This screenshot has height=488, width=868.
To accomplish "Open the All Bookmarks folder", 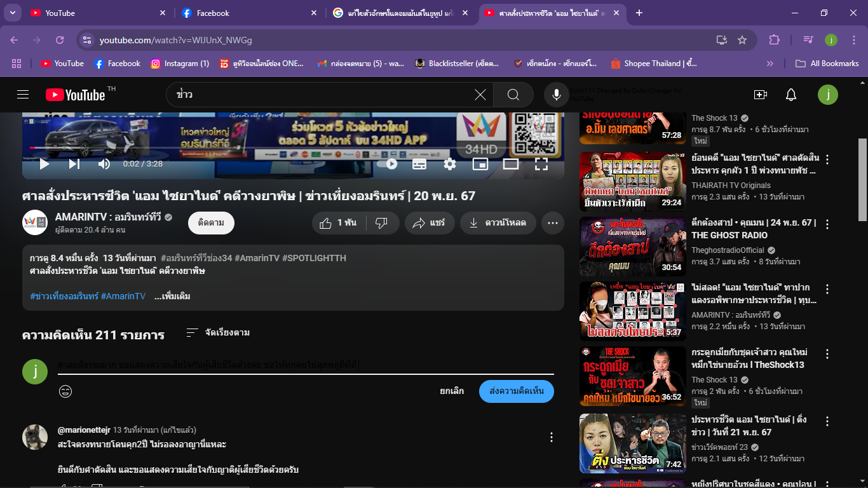I will tap(827, 64).
